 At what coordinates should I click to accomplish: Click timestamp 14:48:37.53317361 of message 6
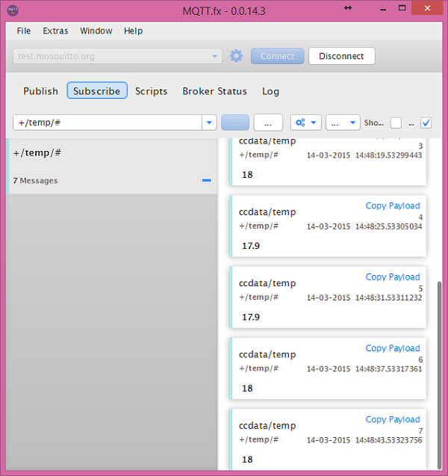click(x=388, y=369)
